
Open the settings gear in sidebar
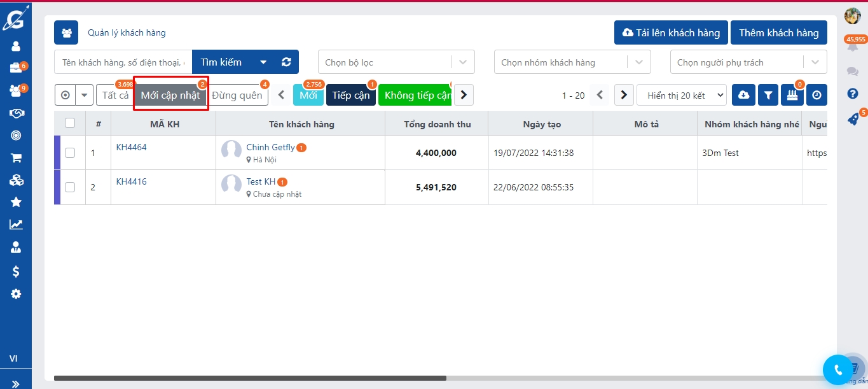pos(16,294)
